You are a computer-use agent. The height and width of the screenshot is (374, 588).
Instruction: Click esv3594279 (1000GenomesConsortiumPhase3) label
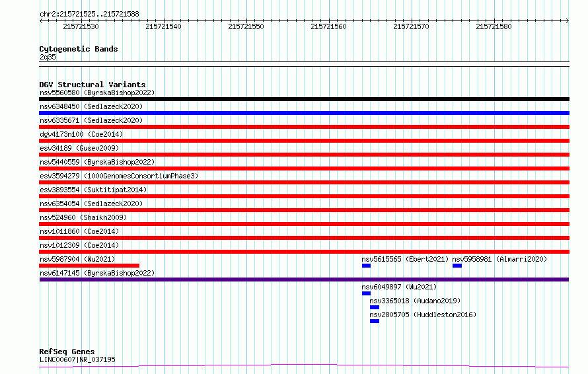pyautogui.click(x=119, y=176)
